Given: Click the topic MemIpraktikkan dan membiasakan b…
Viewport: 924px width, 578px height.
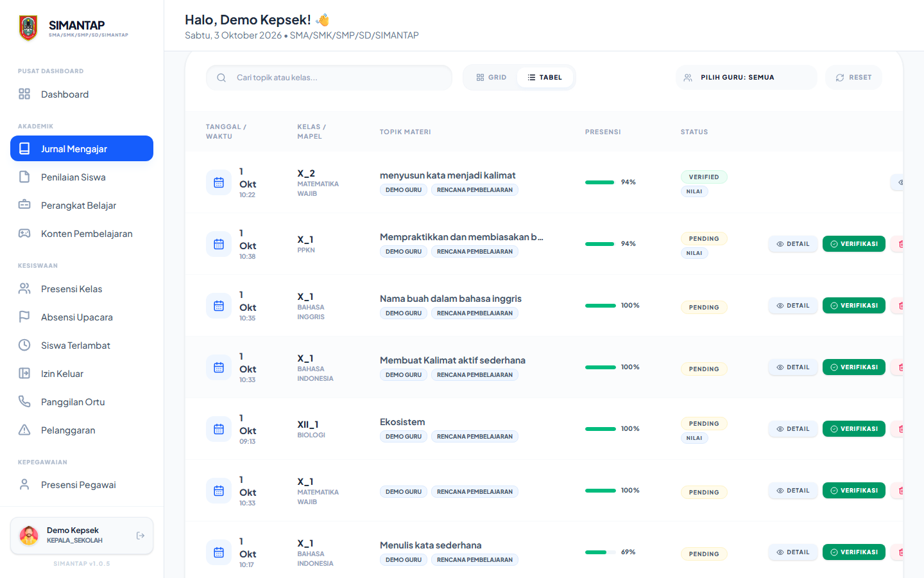Looking at the screenshot, I should pyautogui.click(x=461, y=237).
